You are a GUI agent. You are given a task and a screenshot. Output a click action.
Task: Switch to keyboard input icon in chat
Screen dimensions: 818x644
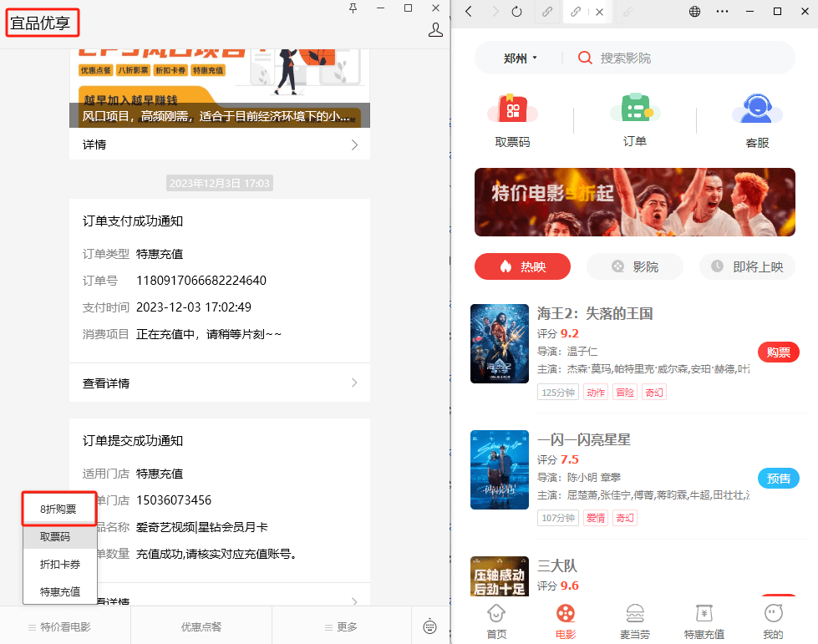pyautogui.click(x=429, y=626)
